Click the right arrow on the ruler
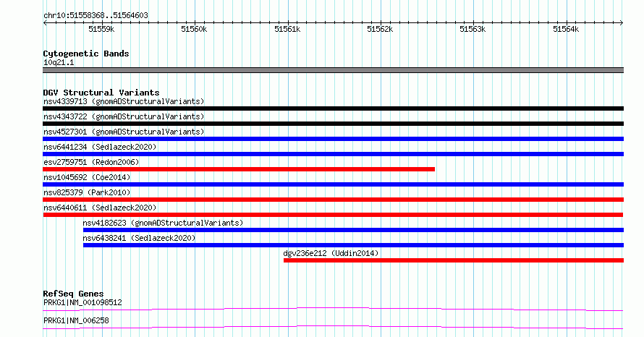Viewport: 644px width, 337px height. [622, 23]
